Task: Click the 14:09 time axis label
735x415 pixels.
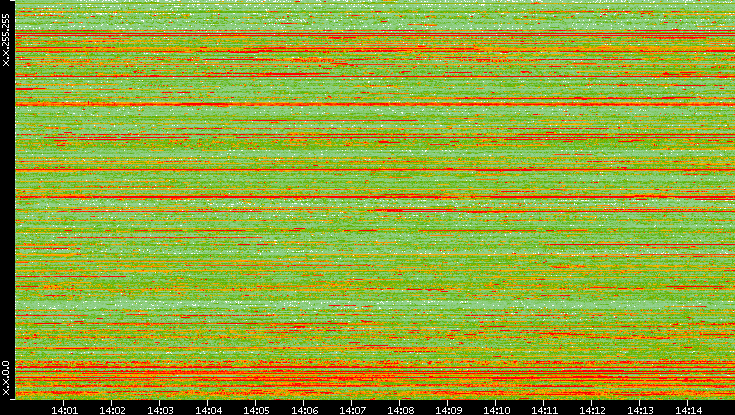Action: (x=448, y=409)
